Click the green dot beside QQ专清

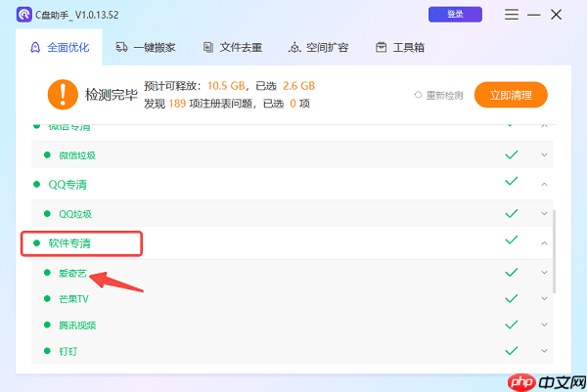(x=37, y=184)
